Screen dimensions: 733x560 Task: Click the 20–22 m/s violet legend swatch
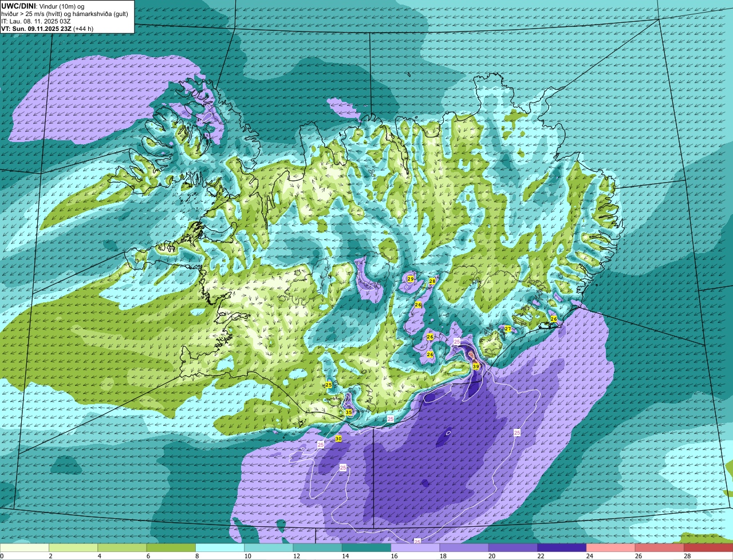click(513, 547)
